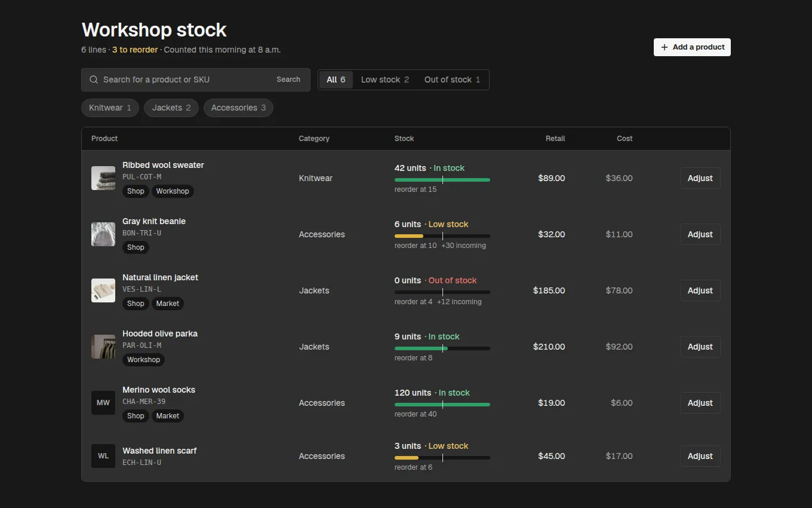Click the '+30 incoming' text
This screenshot has height=508, width=812.
(x=463, y=246)
